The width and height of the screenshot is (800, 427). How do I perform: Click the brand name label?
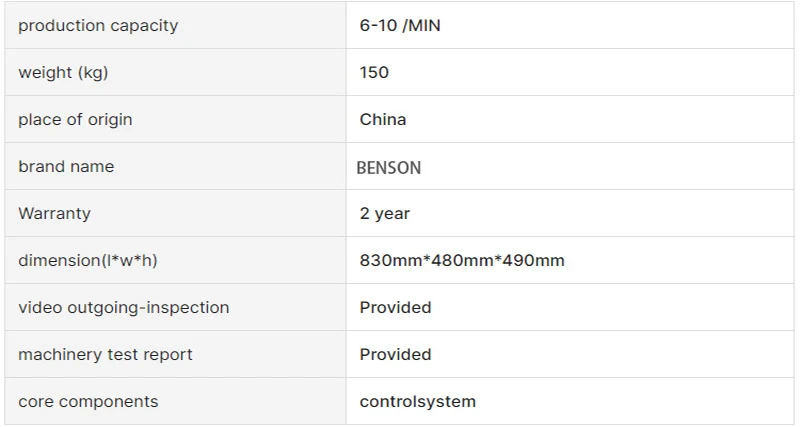click(66, 166)
